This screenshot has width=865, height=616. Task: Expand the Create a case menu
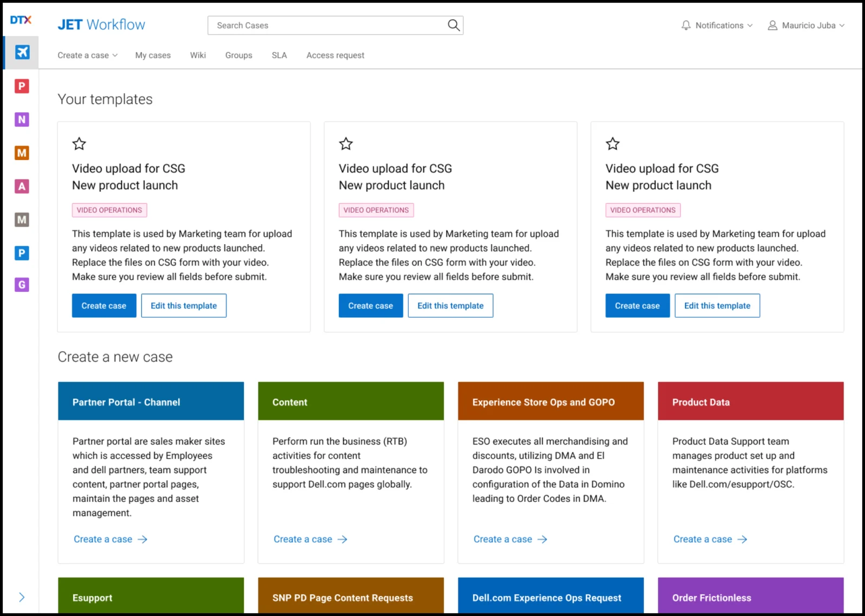point(88,55)
